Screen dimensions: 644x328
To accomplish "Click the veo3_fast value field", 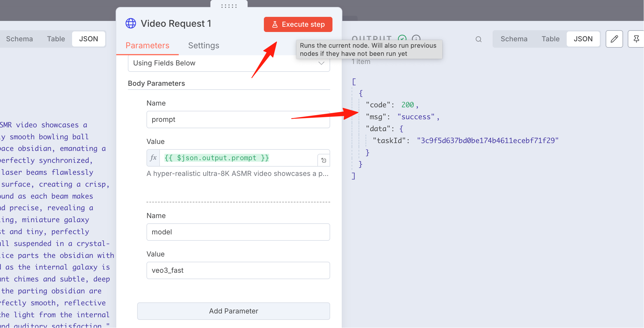I will (x=238, y=270).
